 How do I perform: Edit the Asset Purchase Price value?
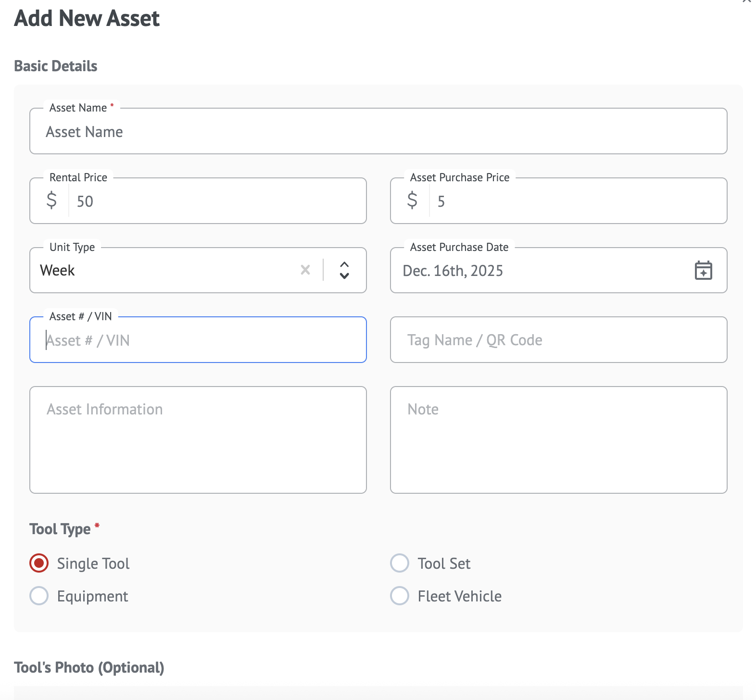[x=577, y=201]
